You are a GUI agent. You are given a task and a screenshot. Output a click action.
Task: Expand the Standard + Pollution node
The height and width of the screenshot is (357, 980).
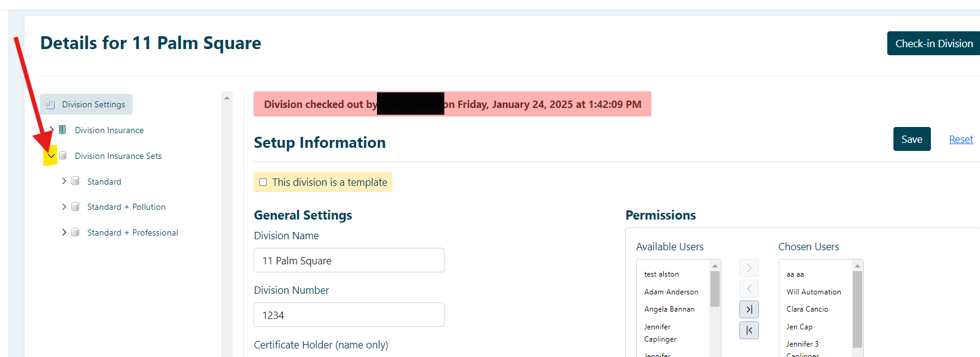(64, 207)
